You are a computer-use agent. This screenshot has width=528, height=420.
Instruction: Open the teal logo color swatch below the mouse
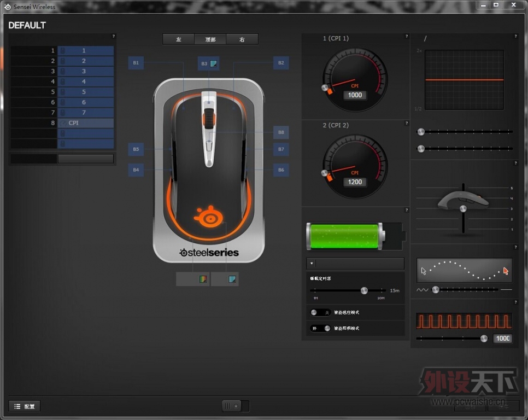[x=232, y=279]
